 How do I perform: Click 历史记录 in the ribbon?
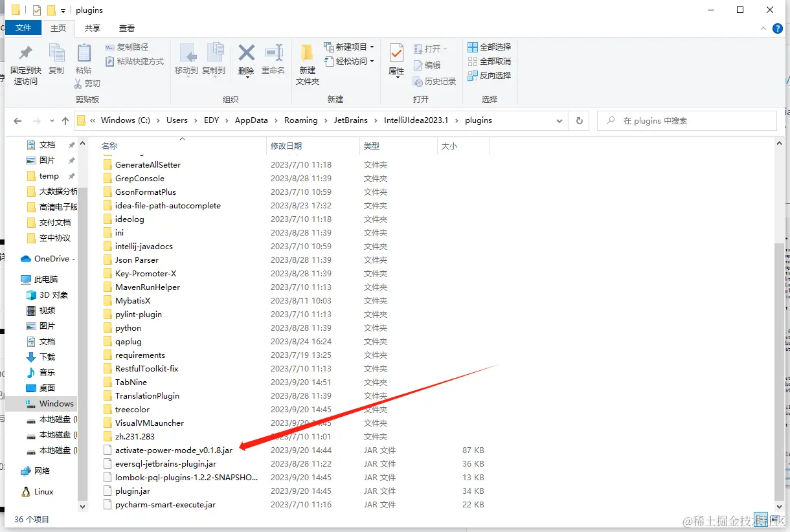(435, 82)
